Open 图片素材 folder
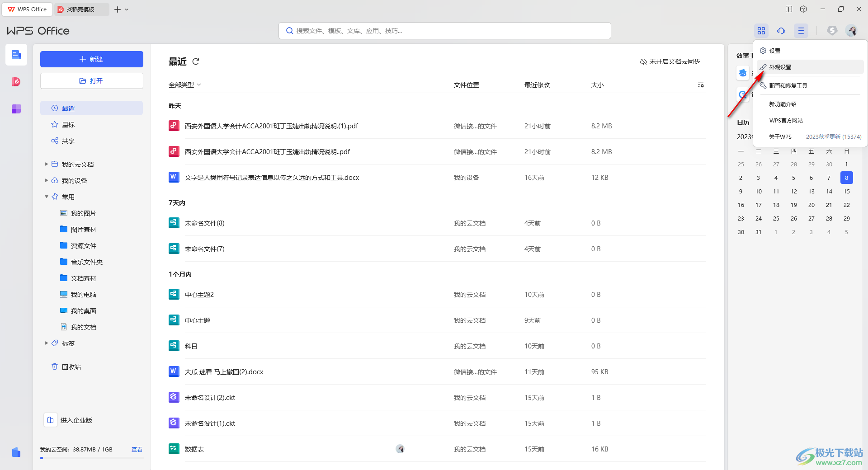Image resolution: width=868 pixels, height=470 pixels. (x=78, y=230)
